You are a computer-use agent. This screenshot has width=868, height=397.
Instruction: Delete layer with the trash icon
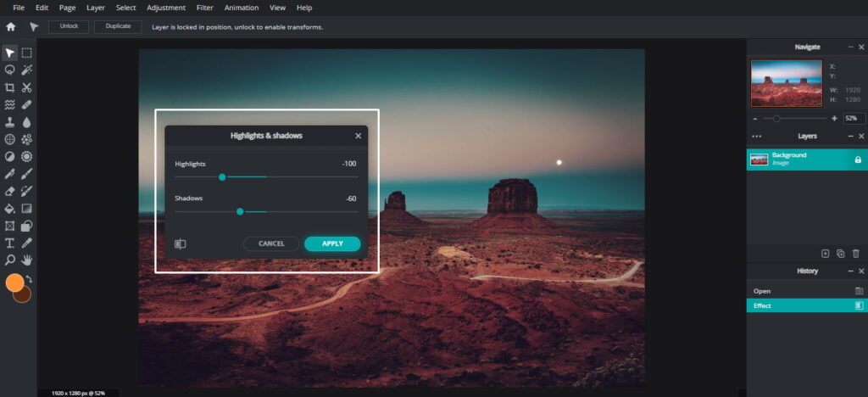pos(856,254)
